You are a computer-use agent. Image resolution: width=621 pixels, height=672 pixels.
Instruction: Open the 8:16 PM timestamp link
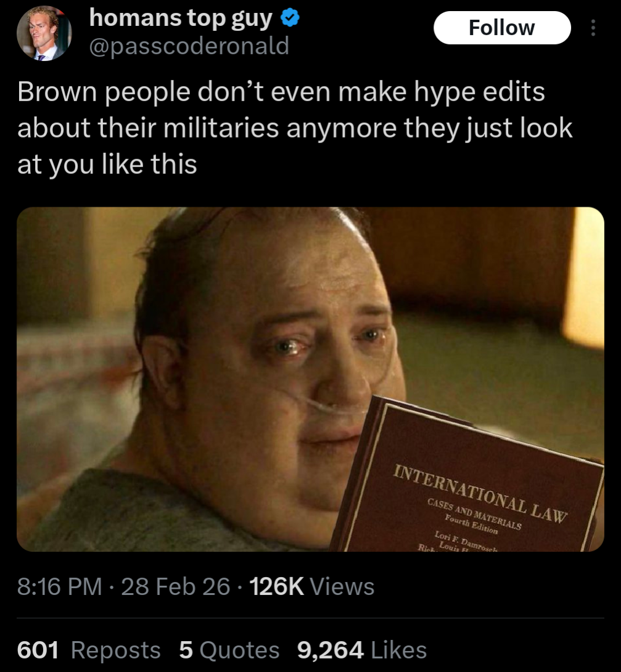tap(60, 586)
